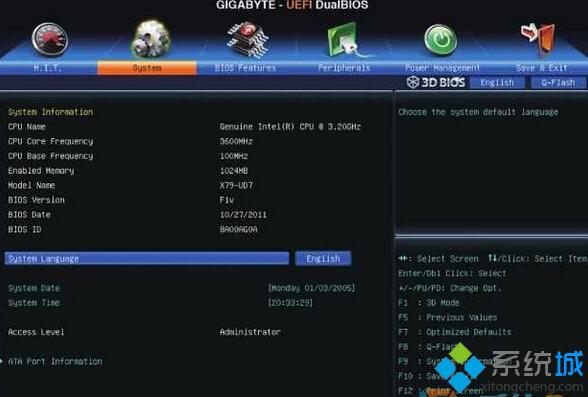This screenshot has height=397, width=588.
Task: Launch the Q-Flash utility button
Action: (558, 82)
